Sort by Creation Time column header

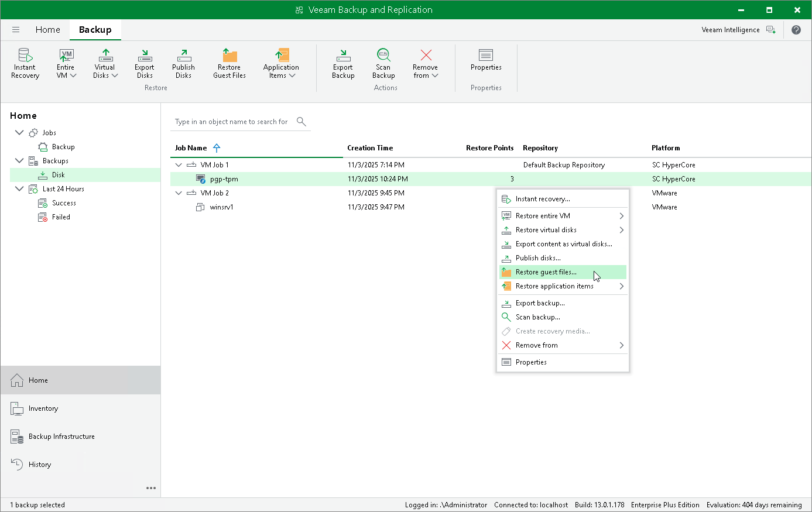click(x=370, y=148)
